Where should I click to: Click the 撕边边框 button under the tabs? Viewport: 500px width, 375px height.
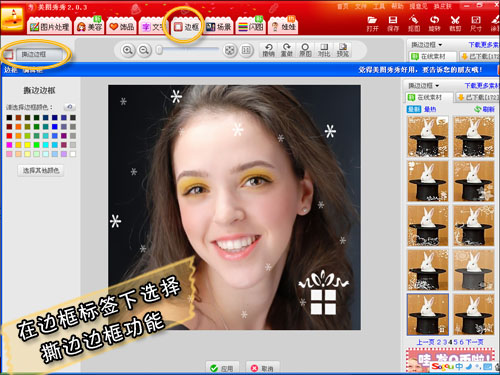point(39,54)
